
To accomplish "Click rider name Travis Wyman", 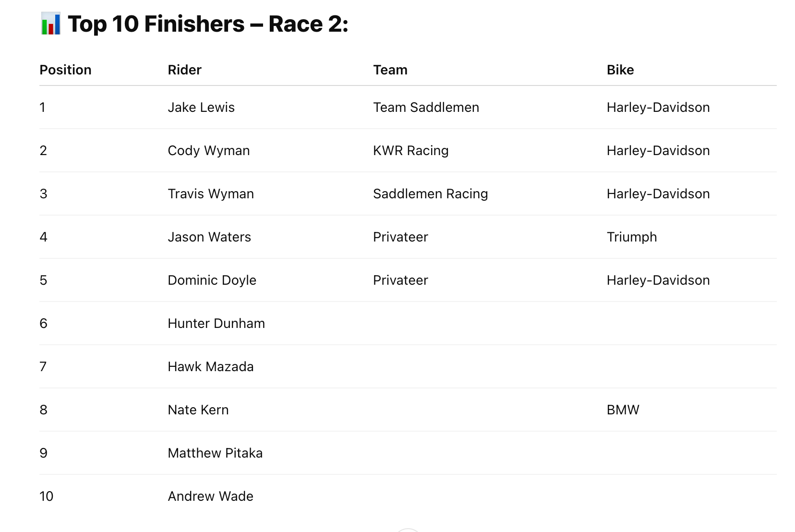I will click(x=211, y=194).
